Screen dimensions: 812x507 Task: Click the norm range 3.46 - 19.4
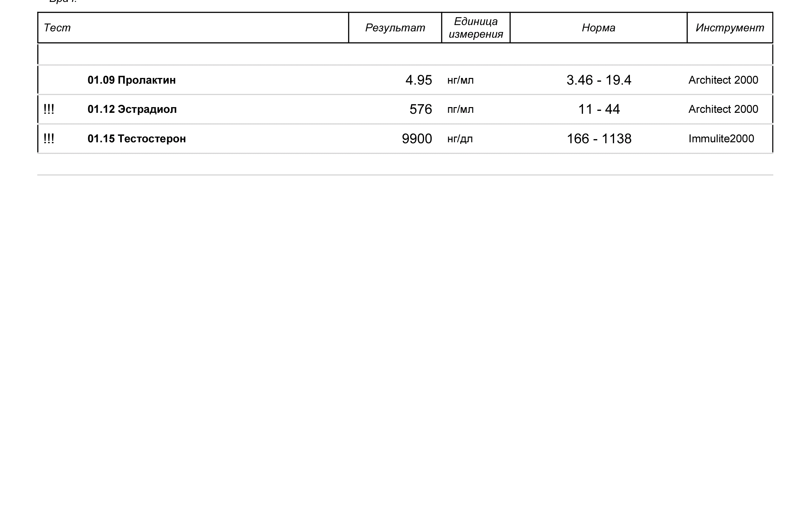599,80
